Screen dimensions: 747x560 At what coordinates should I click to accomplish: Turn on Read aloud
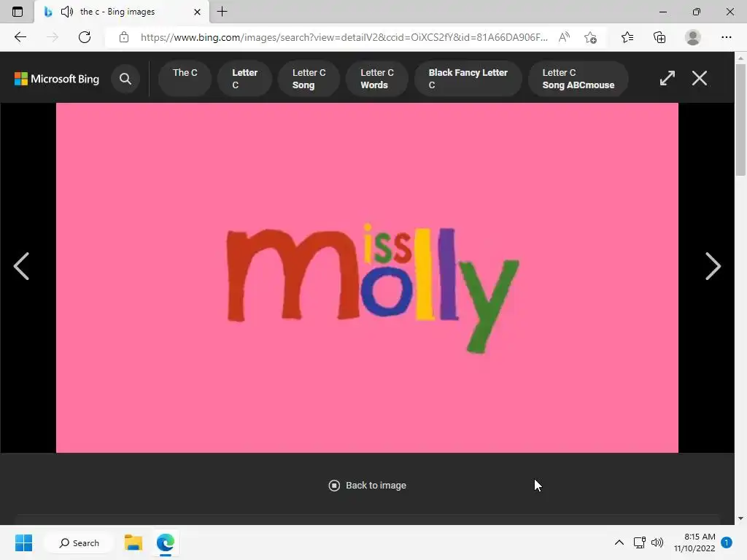pyautogui.click(x=564, y=37)
